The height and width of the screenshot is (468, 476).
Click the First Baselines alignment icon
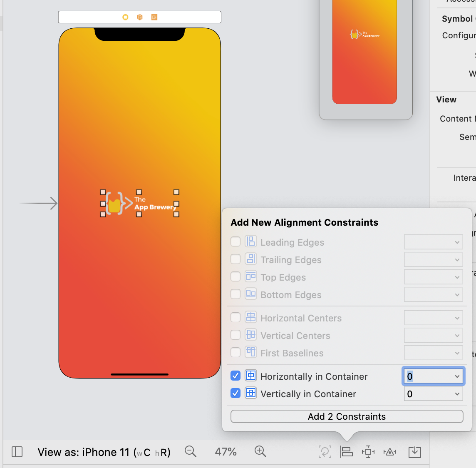(x=251, y=352)
